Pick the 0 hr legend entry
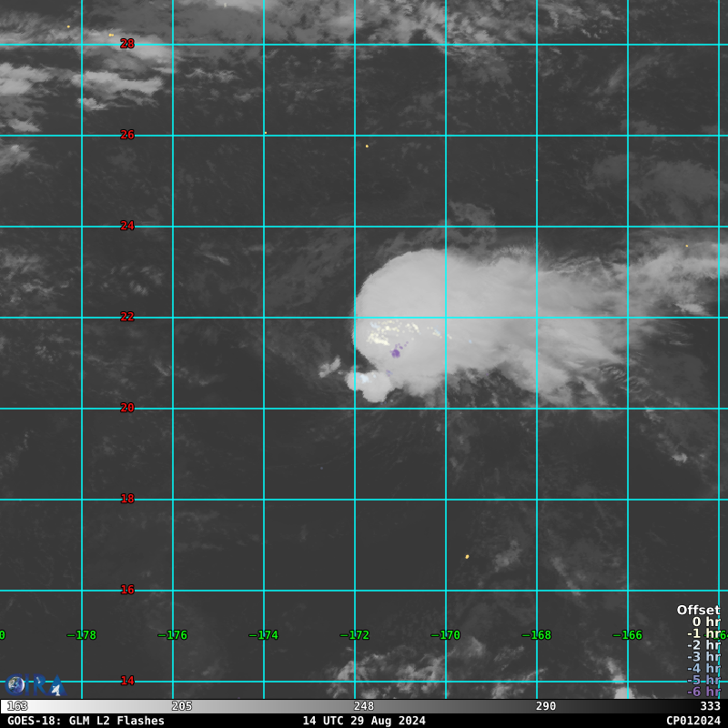728x728 pixels. [706, 622]
